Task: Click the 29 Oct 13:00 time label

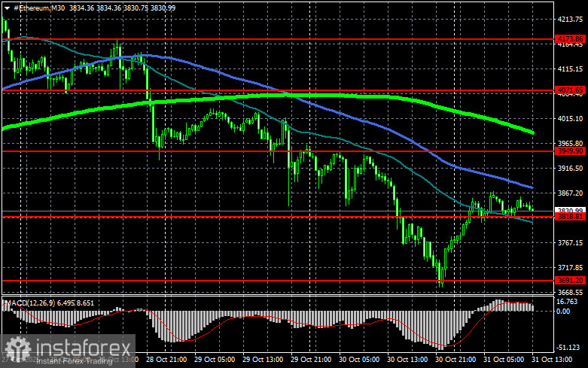Action: 263,360
